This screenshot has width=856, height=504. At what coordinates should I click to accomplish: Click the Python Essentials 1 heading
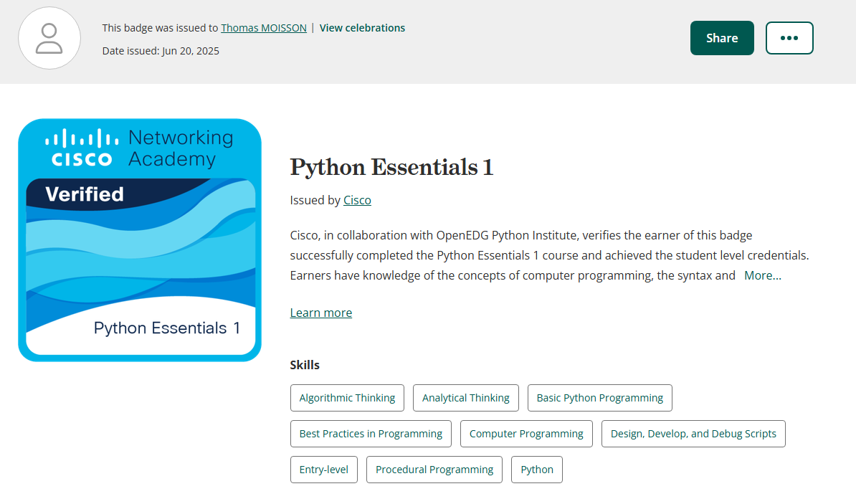(391, 167)
